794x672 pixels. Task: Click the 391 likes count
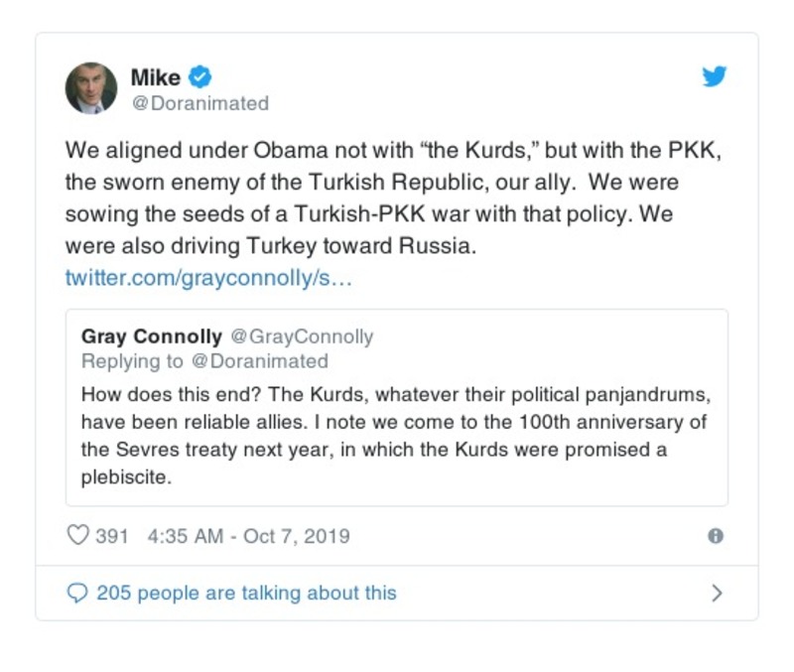pos(112,536)
